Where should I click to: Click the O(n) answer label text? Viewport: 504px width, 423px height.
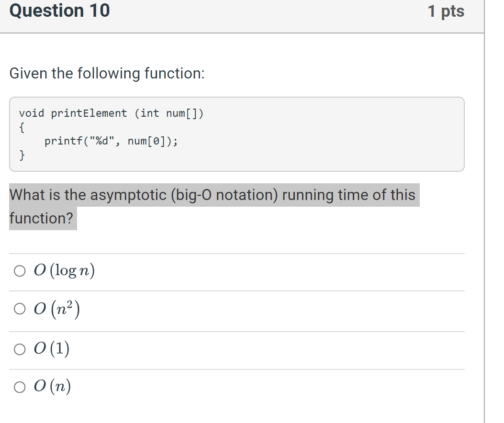point(52,386)
